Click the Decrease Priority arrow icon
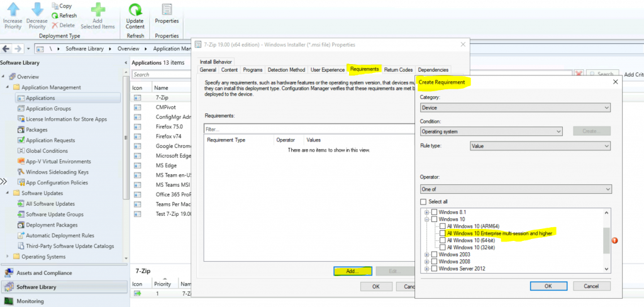644x307 pixels. click(37, 9)
